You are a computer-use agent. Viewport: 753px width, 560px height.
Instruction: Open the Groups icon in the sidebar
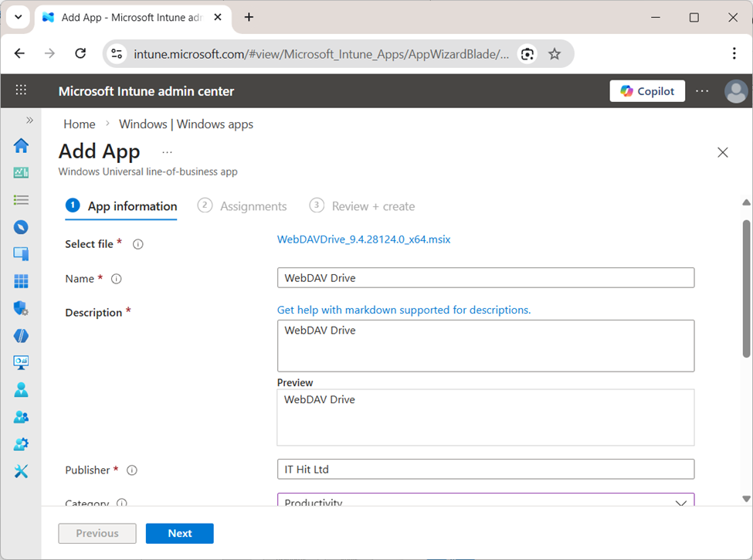tap(21, 416)
